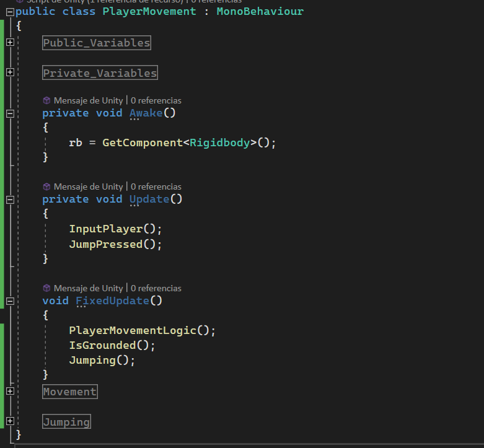
Task: Place cursor on PlayerMovement class name
Action: (x=149, y=11)
